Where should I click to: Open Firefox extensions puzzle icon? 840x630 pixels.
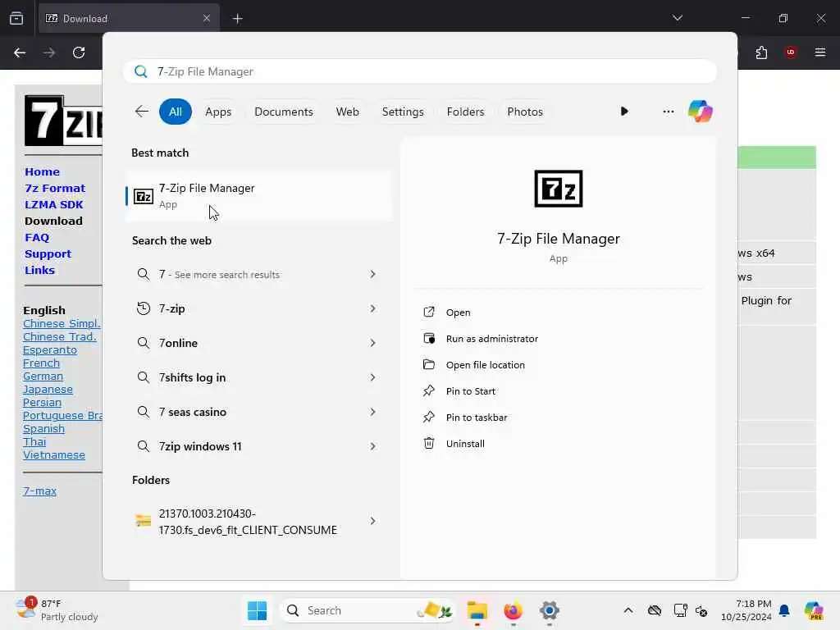761,52
